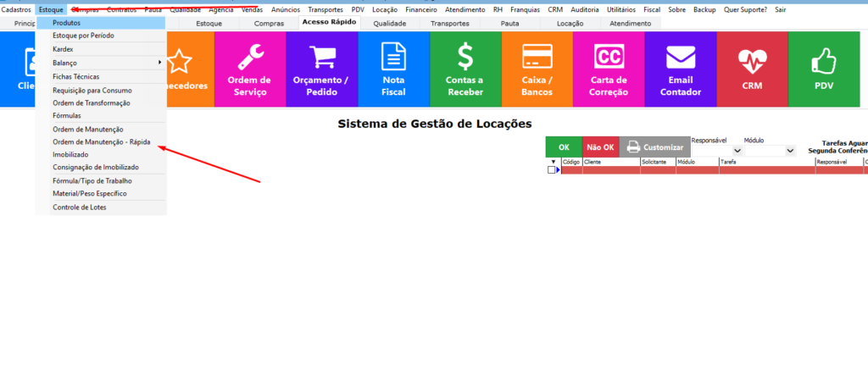Open the Ordem de Serviço wrench tile

click(x=249, y=69)
